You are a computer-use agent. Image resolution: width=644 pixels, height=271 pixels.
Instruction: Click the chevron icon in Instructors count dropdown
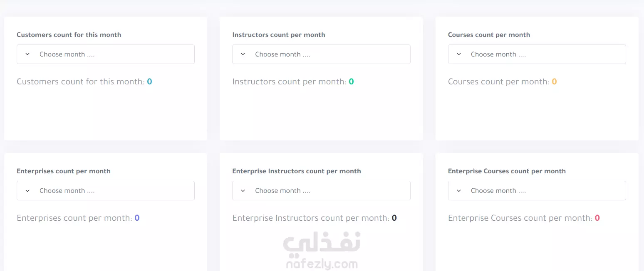[243, 54]
